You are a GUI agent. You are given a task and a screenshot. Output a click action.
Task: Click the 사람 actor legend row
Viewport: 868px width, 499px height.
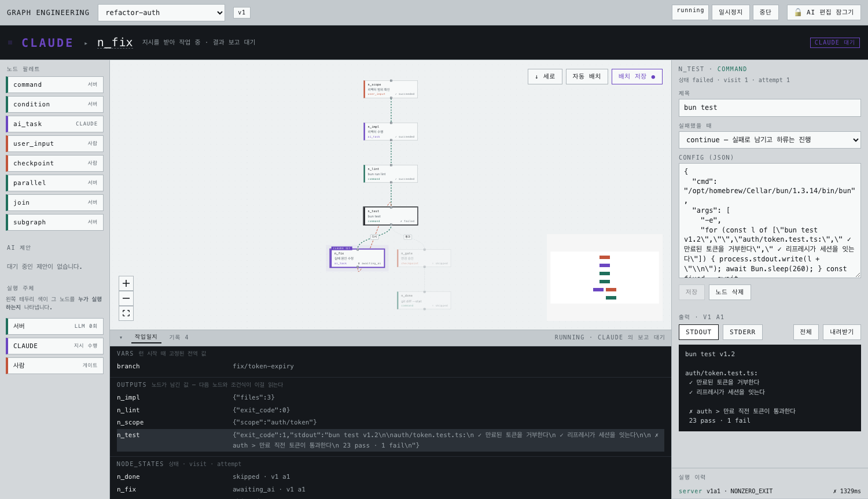pos(55,366)
